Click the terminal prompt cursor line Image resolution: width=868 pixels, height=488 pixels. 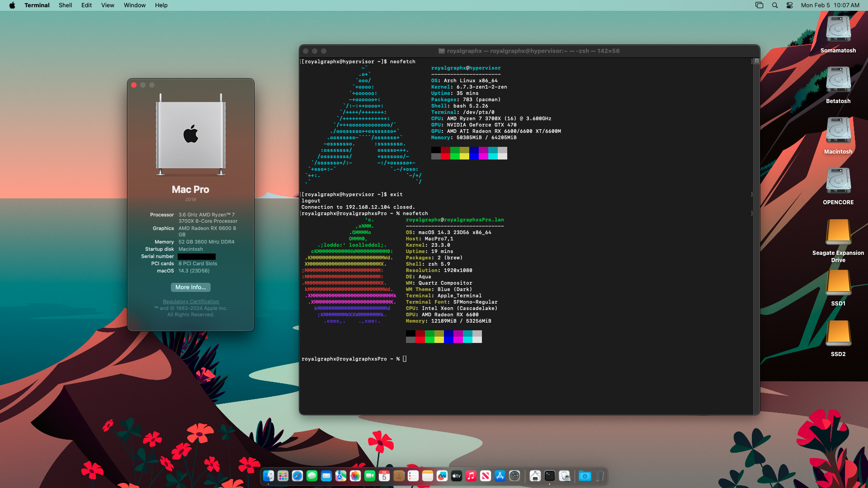click(354, 359)
